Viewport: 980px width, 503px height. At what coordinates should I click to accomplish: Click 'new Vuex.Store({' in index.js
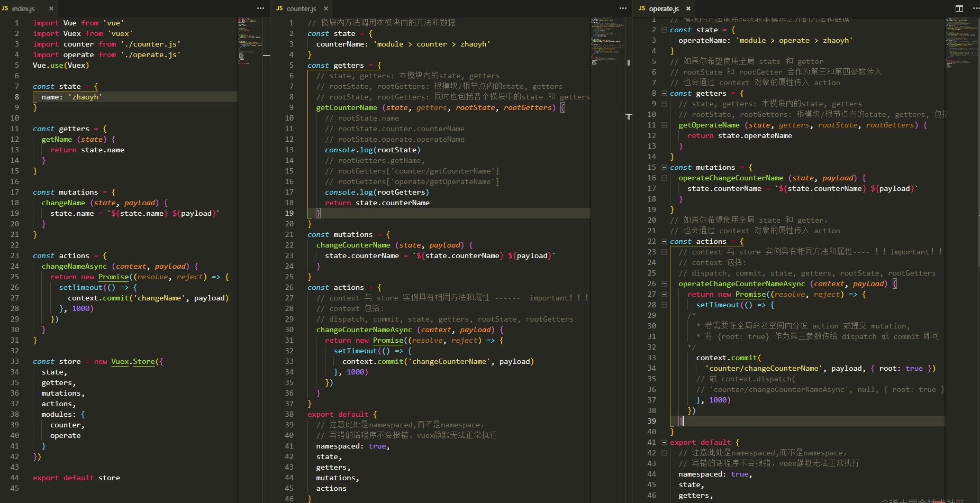click(x=129, y=361)
